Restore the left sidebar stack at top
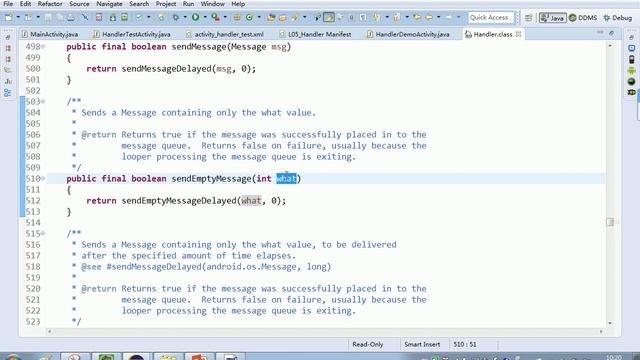The height and width of the screenshot is (360, 640). click(8, 37)
